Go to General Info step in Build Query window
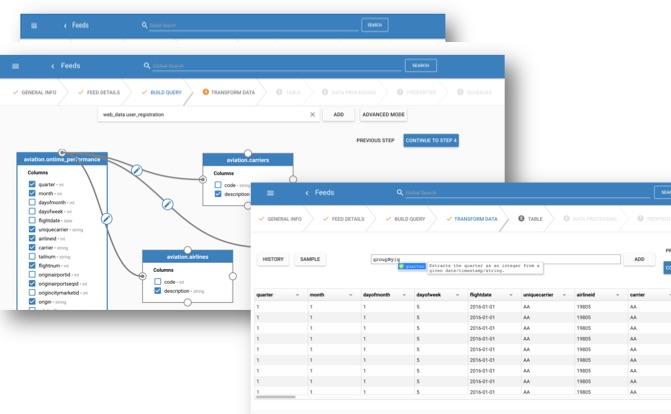This screenshot has width=671, height=414. pyautogui.click(x=35, y=92)
